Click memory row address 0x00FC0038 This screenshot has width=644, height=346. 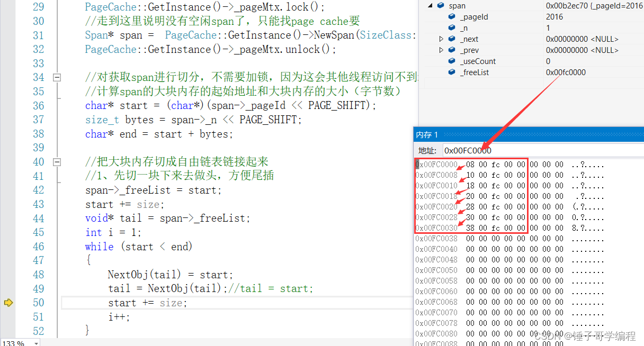436,239
